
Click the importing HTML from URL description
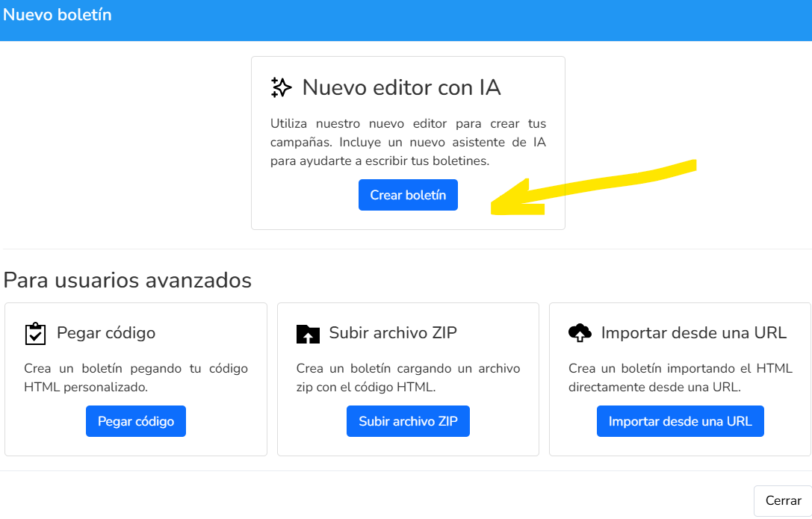[x=681, y=378]
